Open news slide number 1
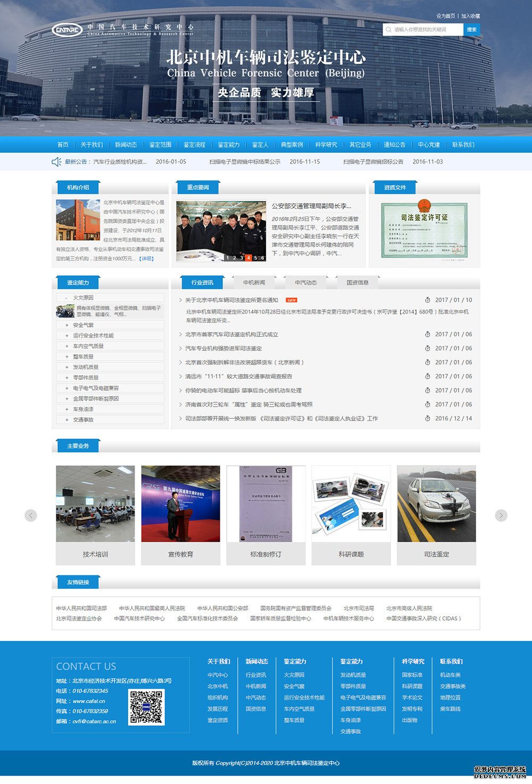 [x=227, y=258]
